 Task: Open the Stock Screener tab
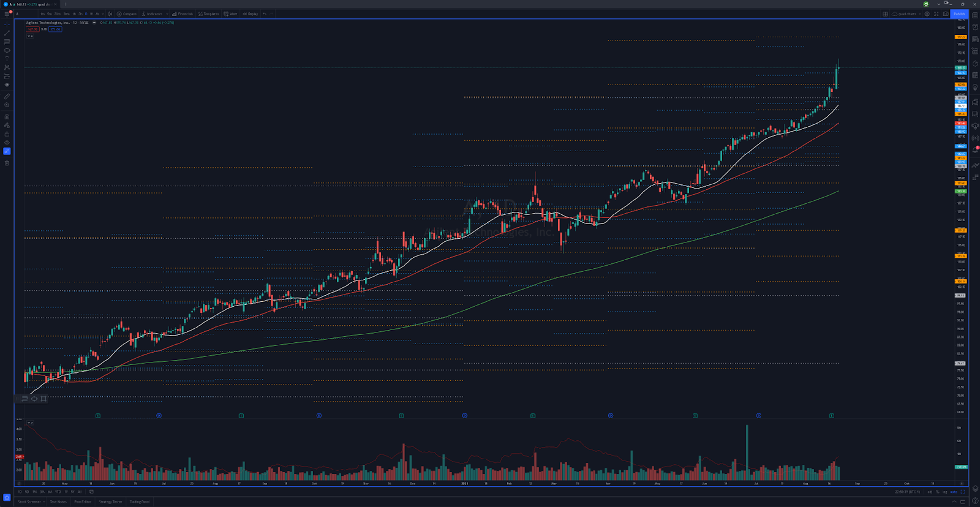(29, 502)
